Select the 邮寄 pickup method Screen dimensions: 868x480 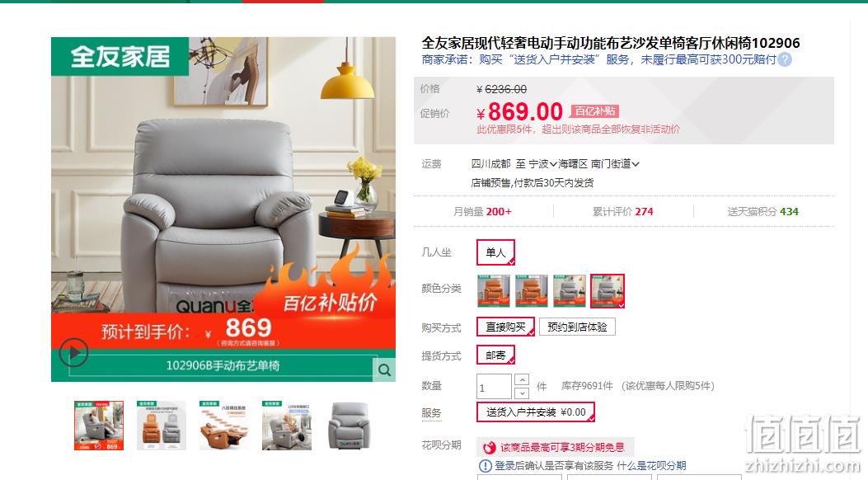[x=495, y=355]
